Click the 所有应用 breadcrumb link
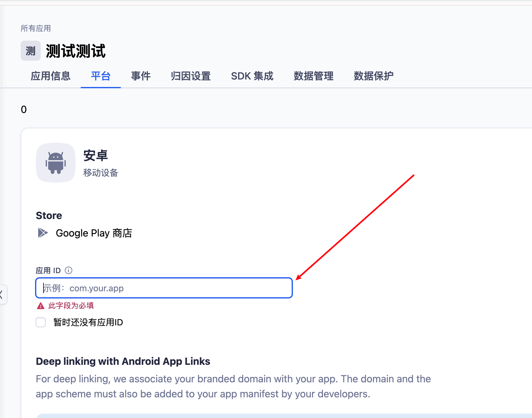This screenshot has width=532, height=418. point(36,28)
